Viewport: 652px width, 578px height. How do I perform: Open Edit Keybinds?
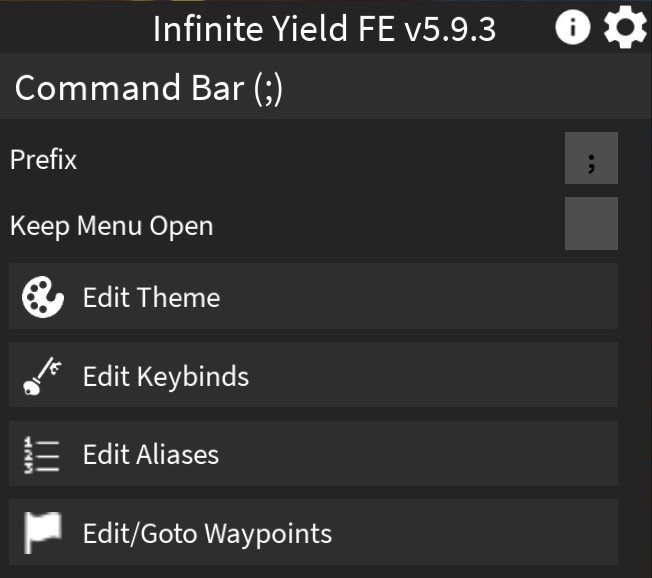(x=166, y=376)
